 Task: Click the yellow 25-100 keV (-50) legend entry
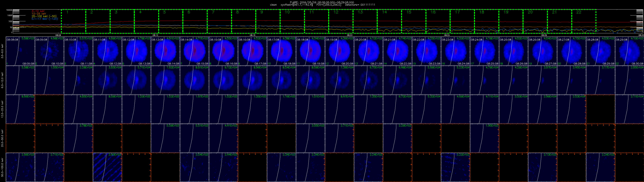44,16
